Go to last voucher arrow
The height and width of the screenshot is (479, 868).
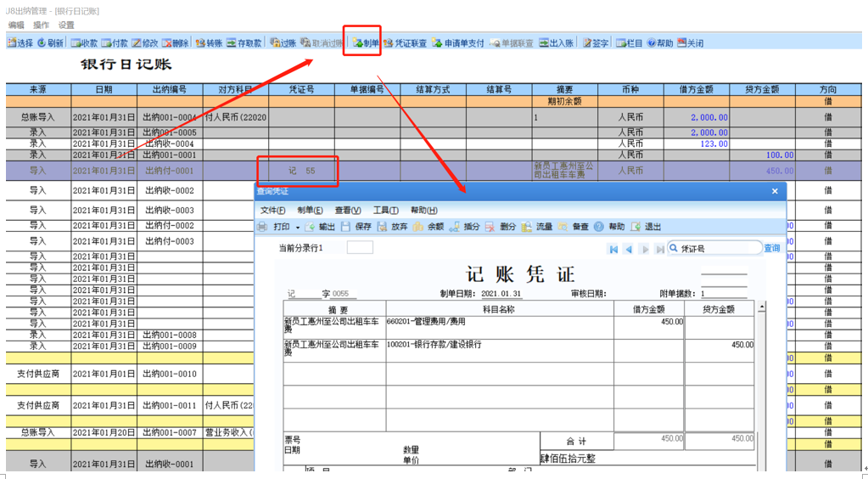(x=659, y=249)
